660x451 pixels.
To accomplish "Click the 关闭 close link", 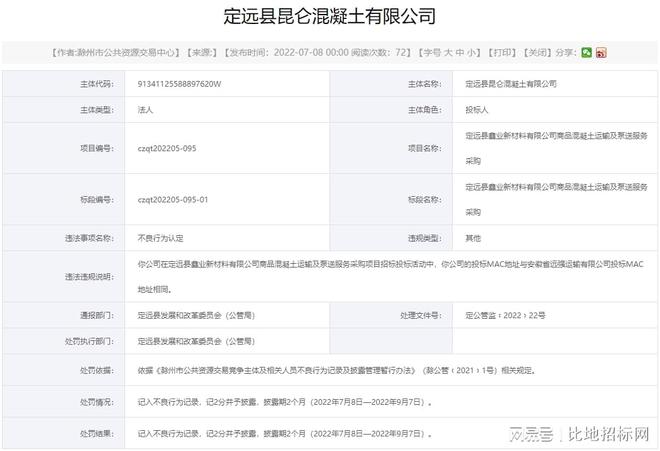I will coord(537,53).
